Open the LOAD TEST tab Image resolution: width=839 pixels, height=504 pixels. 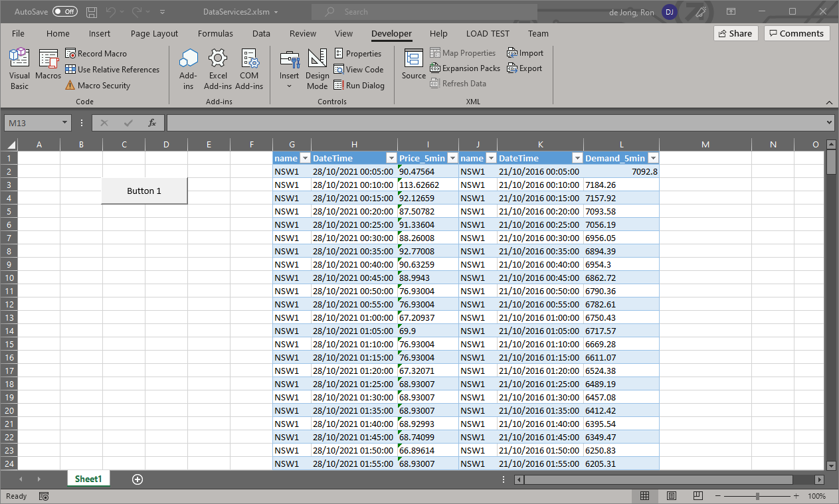(x=488, y=34)
